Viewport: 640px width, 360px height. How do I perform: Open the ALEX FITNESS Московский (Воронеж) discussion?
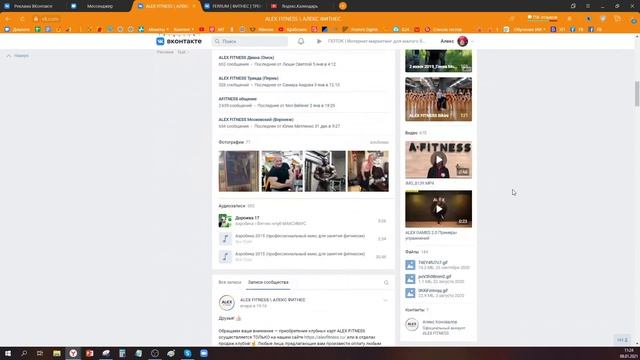256,120
